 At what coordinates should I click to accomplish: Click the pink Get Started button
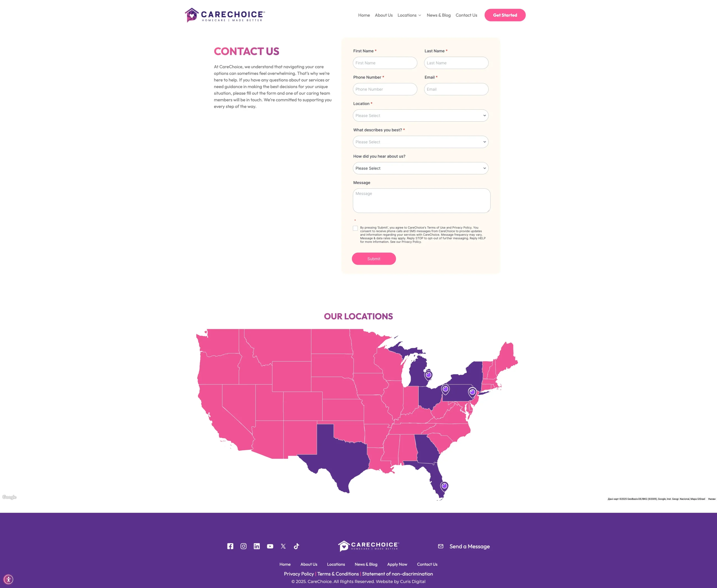tap(504, 15)
